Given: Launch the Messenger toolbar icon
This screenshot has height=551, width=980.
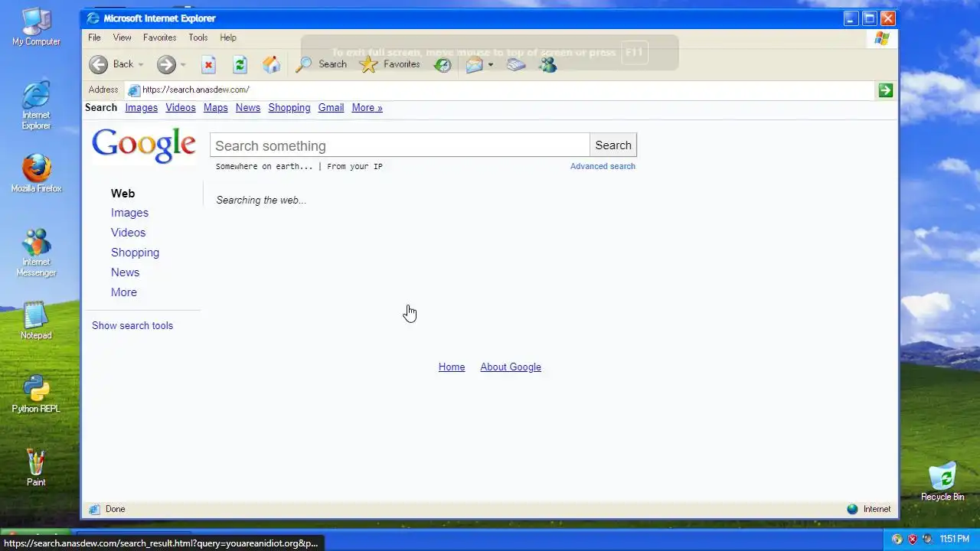Looking at the screenshot, I should [547, 65].
